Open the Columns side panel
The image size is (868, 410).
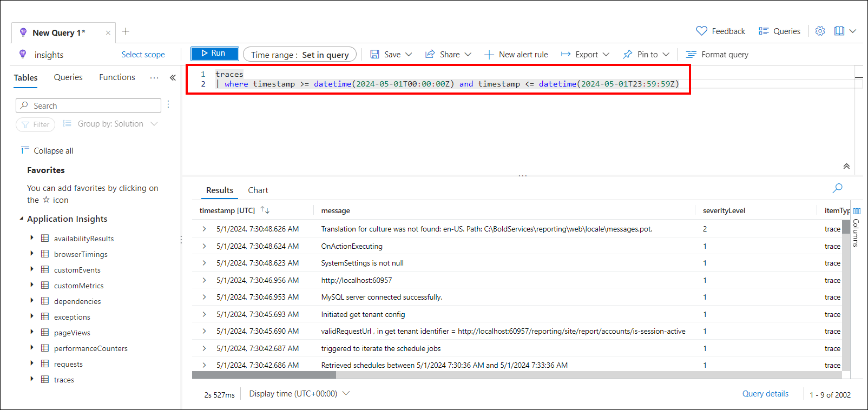(857, 227)
